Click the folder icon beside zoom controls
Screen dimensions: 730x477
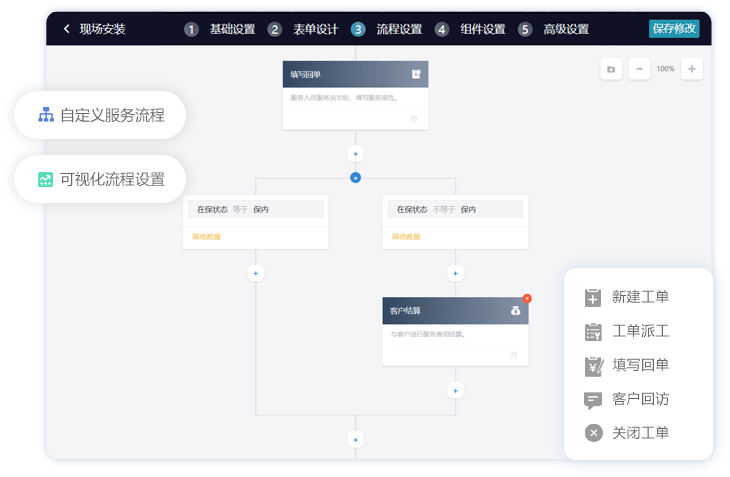(611, 69)
